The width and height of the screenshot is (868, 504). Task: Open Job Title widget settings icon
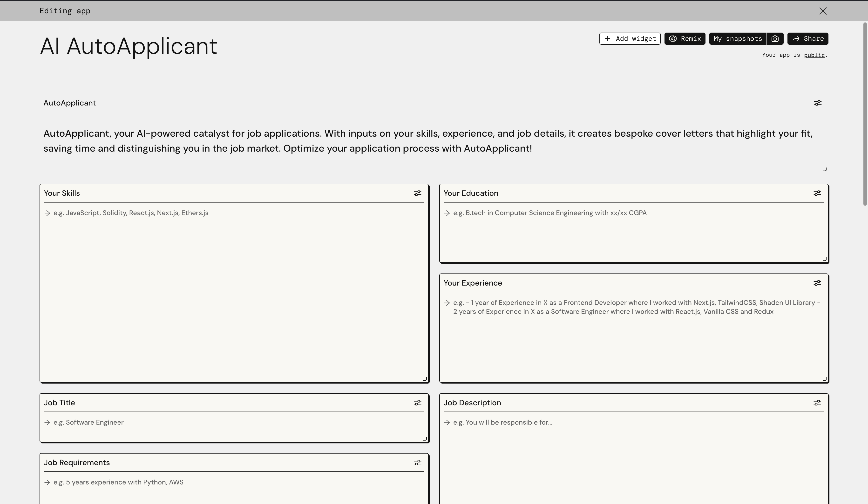tap(417, 403)
